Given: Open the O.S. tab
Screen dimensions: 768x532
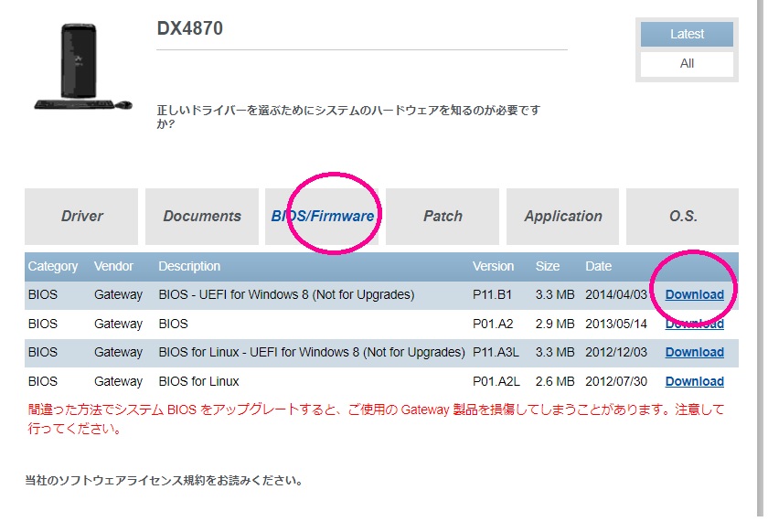Looking at the screenshot, I should tap(683, 216).
